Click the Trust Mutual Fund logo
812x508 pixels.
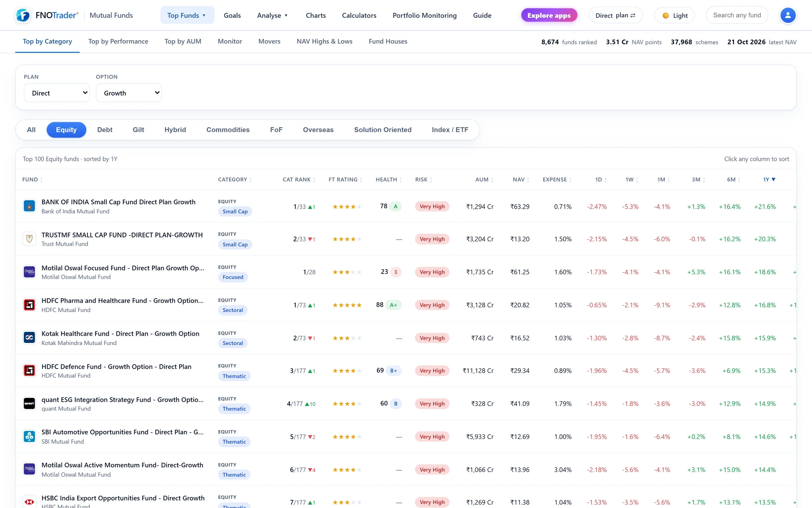click(x=29, y=239)
